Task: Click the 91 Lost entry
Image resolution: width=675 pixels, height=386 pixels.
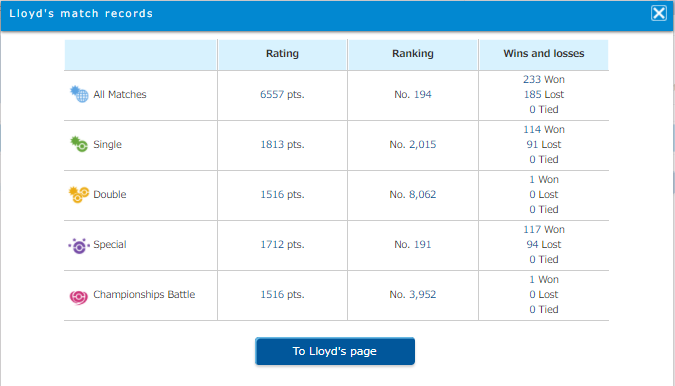Action: point(544,145)
